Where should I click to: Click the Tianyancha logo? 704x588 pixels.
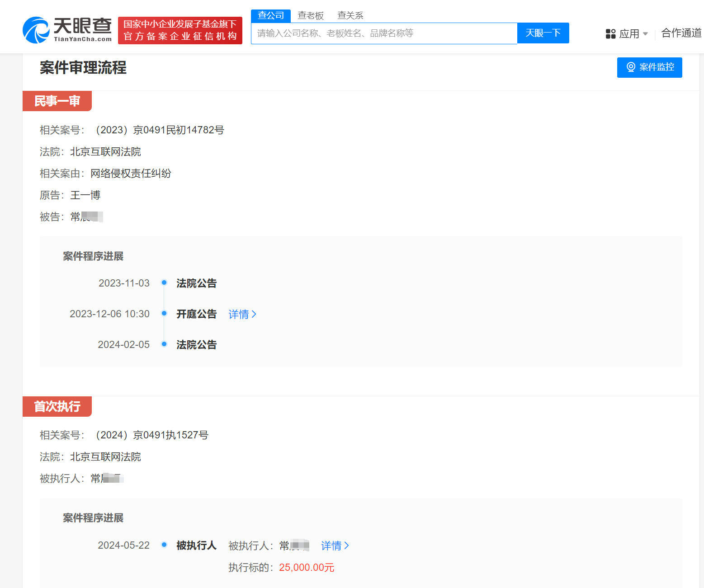[x=67, y=28]
